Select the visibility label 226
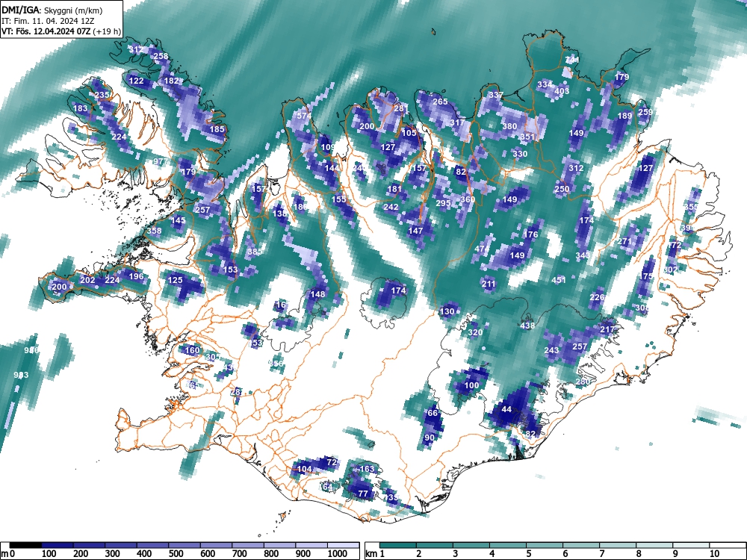 coord(597,297)
